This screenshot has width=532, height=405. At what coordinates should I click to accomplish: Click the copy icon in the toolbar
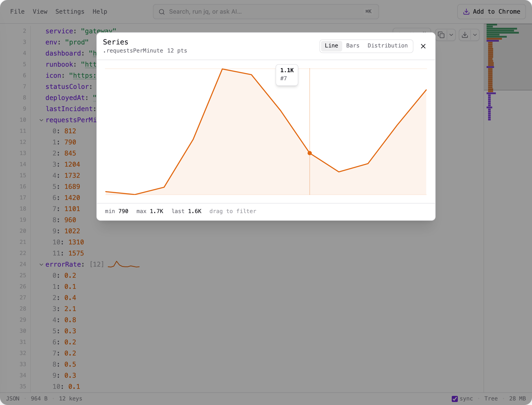coord(441,35)
